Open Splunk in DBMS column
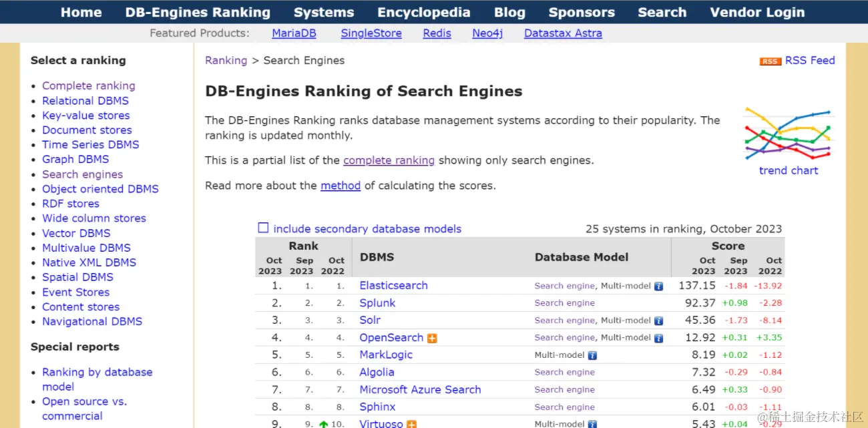The width and height of the screenshot is (868, 428). point(377,302)
